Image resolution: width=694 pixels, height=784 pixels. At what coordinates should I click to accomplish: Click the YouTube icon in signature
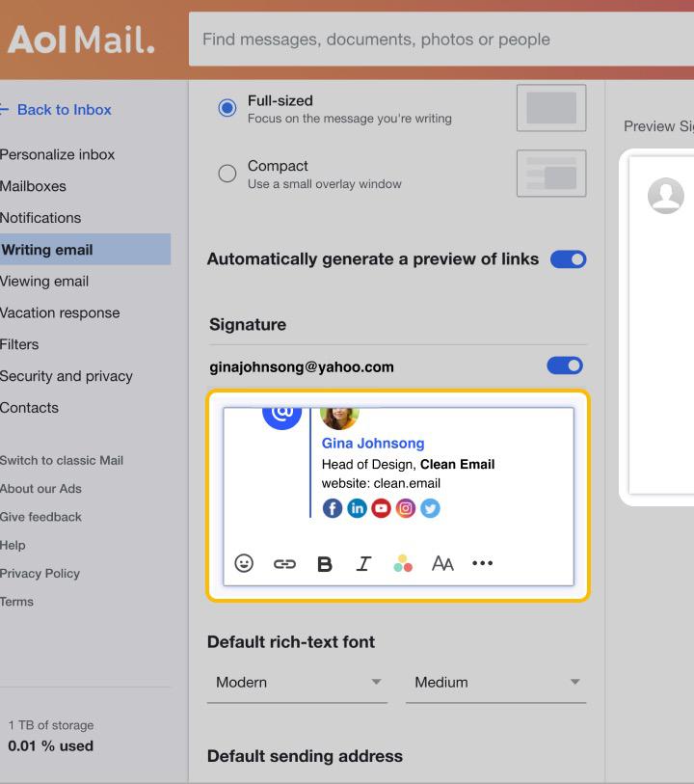pos(382,508)
